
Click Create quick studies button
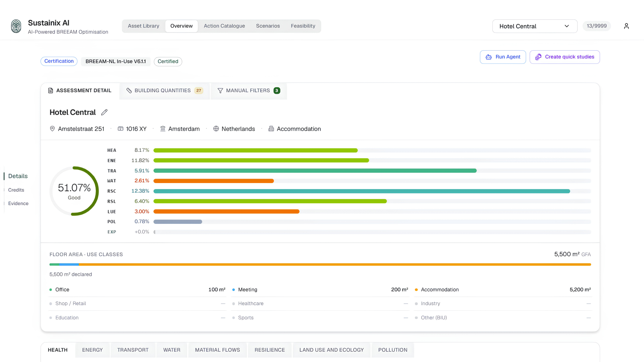coord(565,57)
